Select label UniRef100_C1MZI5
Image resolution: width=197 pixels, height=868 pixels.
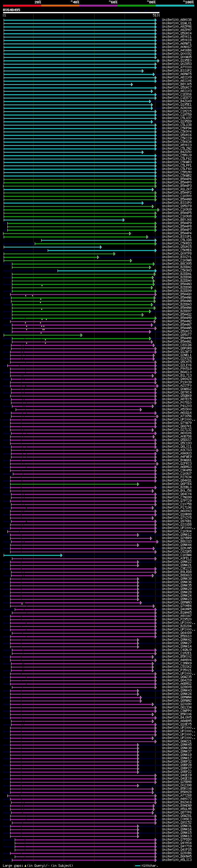pos(177,111)
